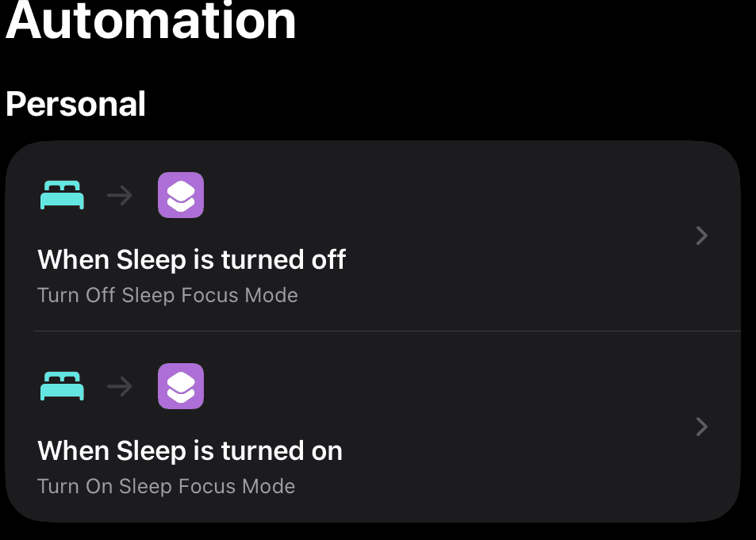Screen dimensions: 756x540
Task: Click empty space right of 'Turn Off Sleep Focus Mode'
Action: (482, 295)
